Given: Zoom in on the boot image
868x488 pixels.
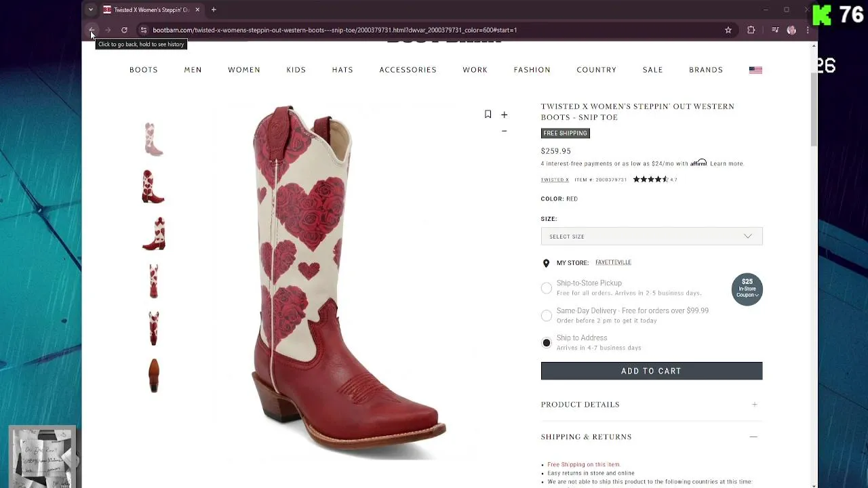Looking at the screenshot, I should coord(504,115).
